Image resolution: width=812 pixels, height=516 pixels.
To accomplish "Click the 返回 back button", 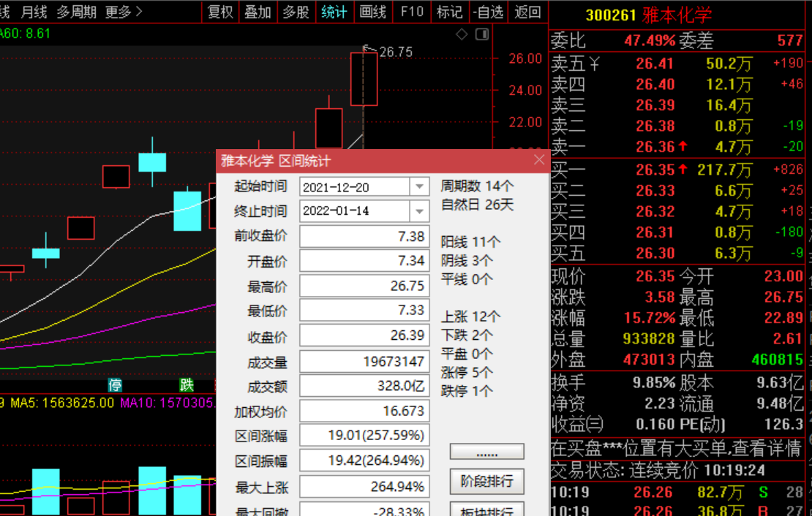I will tap(527, 12).
